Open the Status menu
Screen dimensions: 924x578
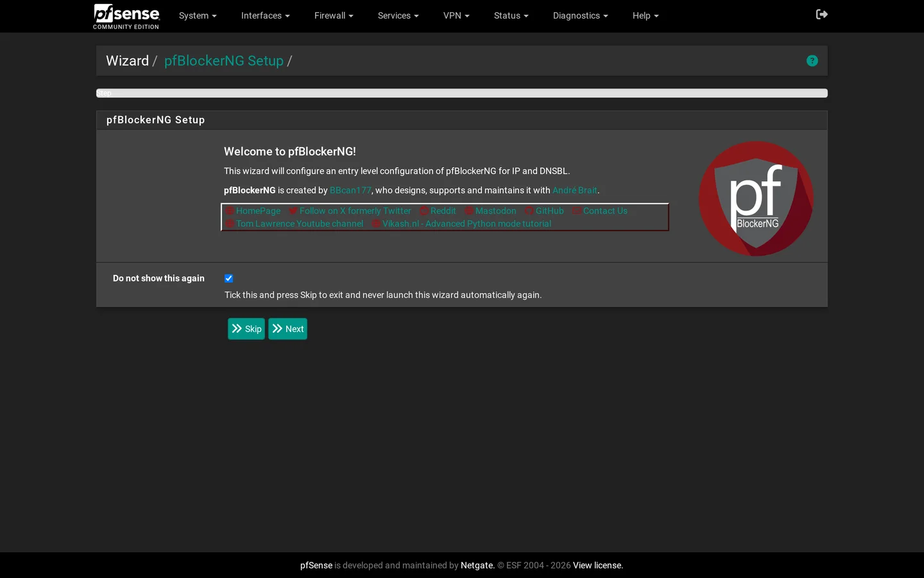click(x=511, y=15)
